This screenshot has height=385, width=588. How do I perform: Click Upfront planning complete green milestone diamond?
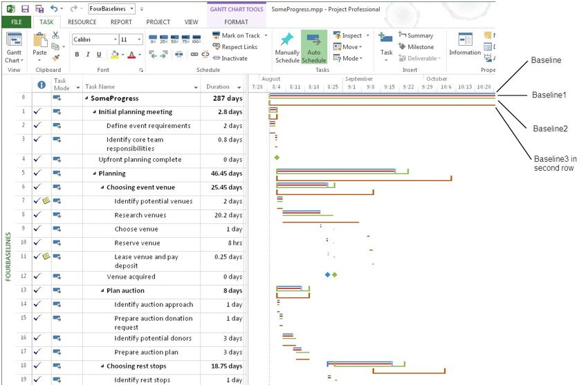(277, 158)
